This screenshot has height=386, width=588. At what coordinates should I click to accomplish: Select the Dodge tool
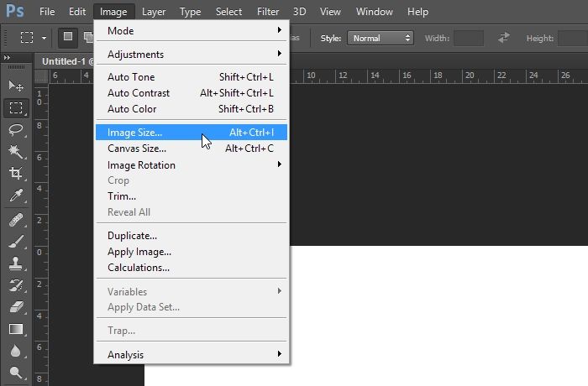[16, 373]
